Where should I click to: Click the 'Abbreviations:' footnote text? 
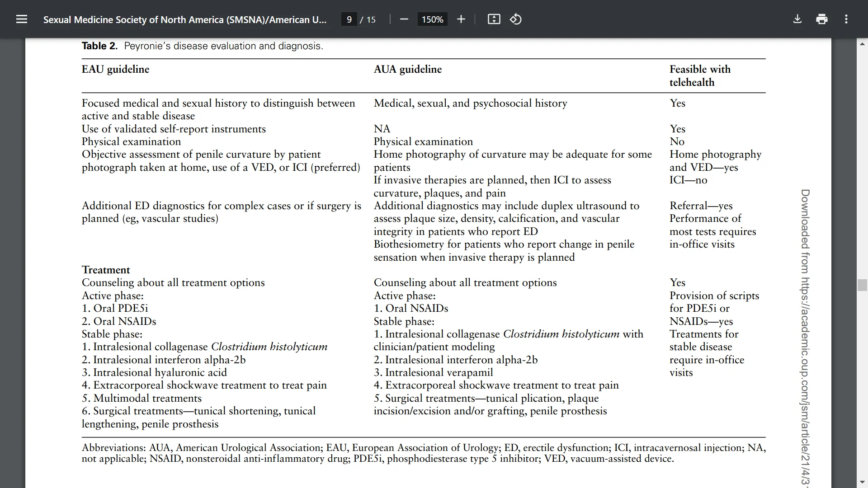[114, 447]
